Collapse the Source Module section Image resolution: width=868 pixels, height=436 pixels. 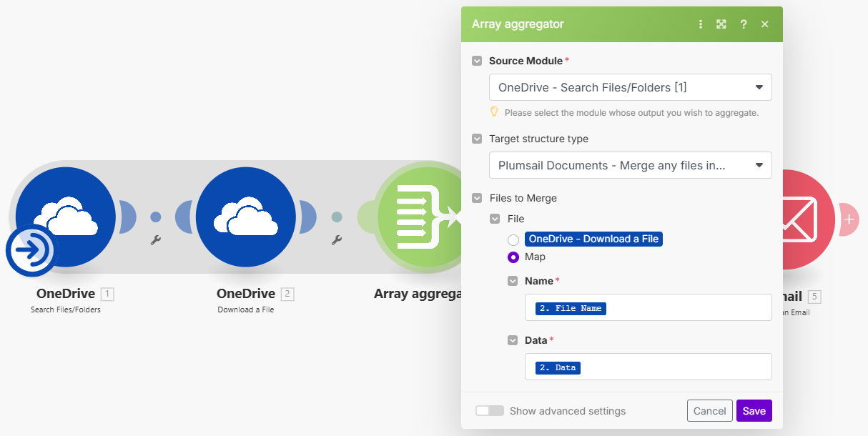[x=477, y=61]
